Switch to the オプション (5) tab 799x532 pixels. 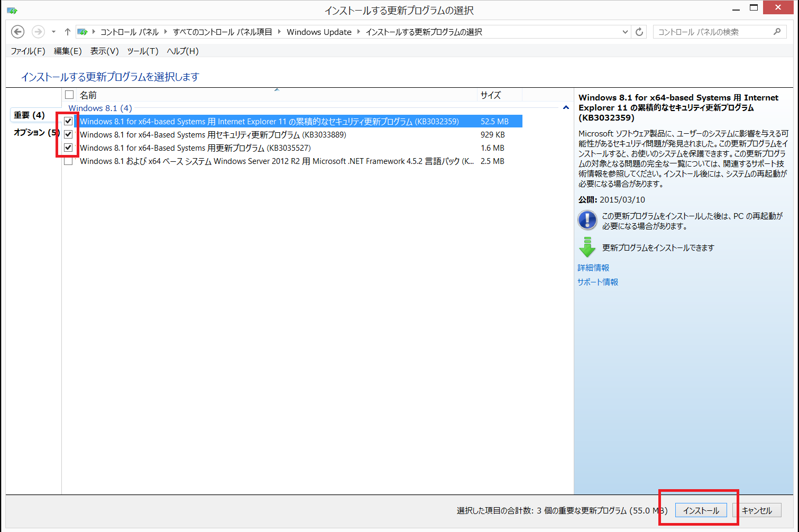pos(36,132)
